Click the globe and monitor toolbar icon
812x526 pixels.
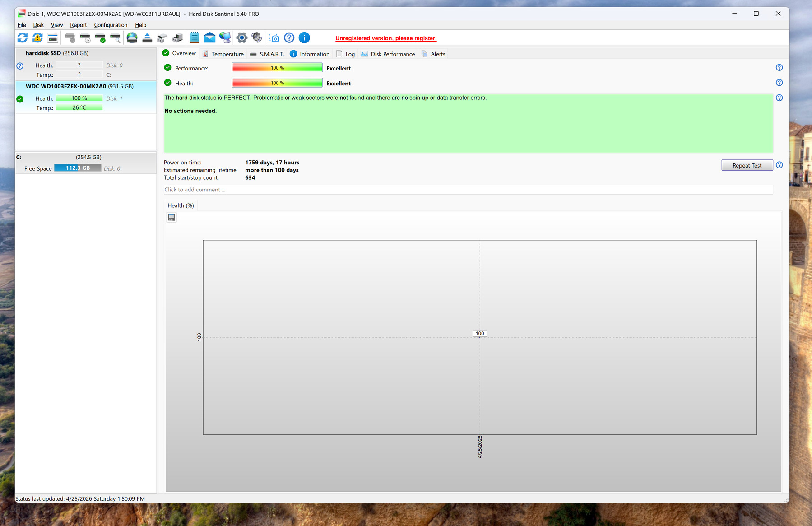225,38
